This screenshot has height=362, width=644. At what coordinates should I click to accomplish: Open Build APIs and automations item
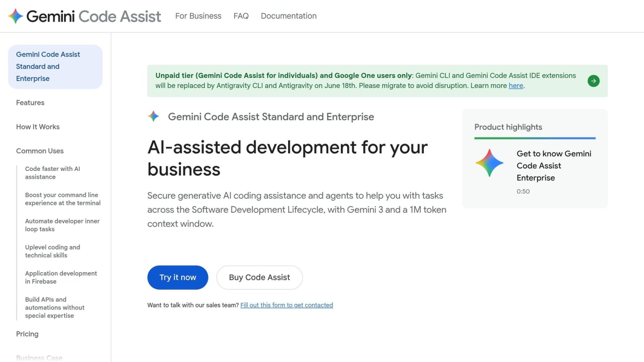pyautogui.click(x=55, y=308)
